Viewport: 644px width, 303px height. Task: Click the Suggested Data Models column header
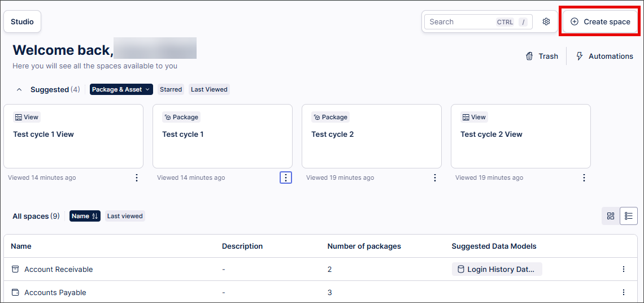click(494, 246)
